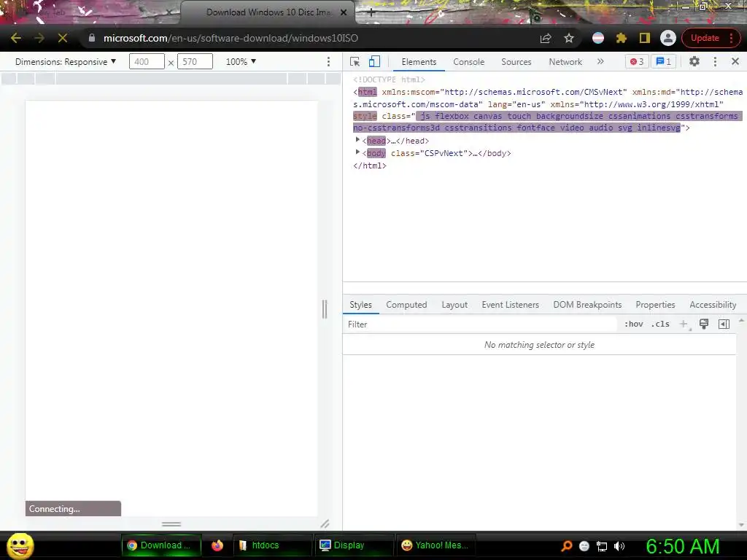Open the Styles pane tab
Screen dimensions: 747x560
(x=360, y=305)
